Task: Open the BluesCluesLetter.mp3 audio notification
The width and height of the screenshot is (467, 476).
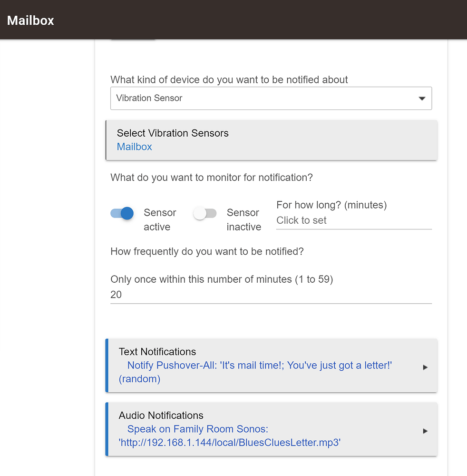Action: [229, 442]
